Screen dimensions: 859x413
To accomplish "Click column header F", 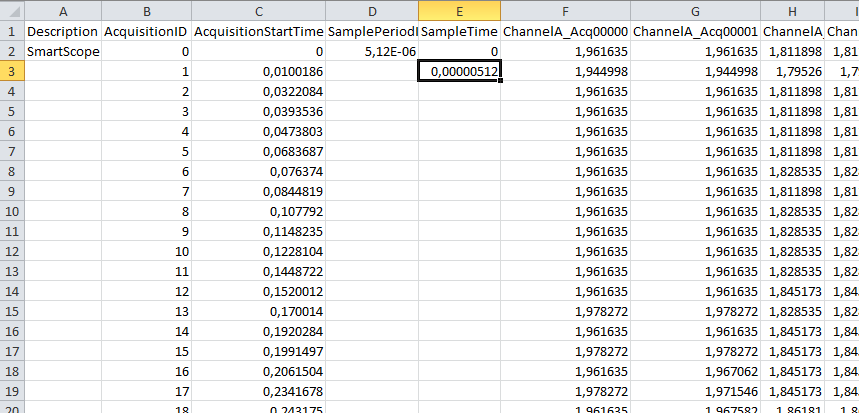I will coord(565,10).
